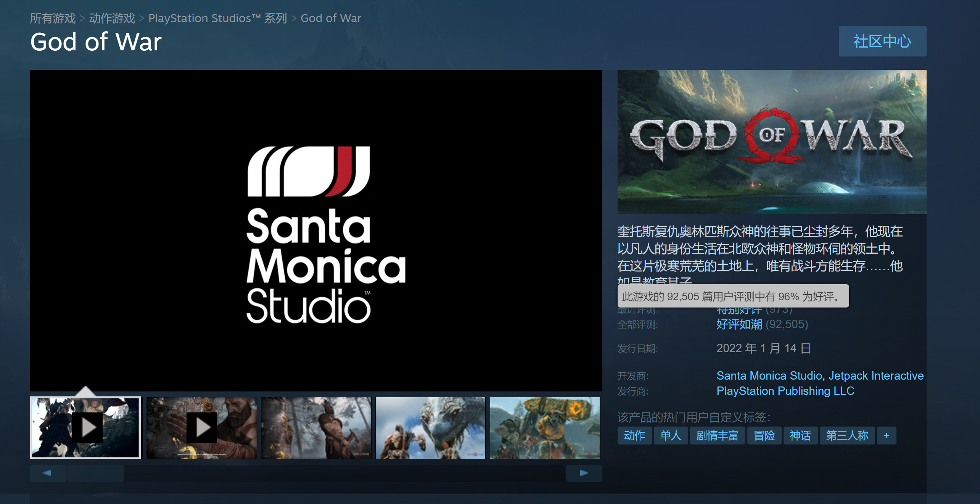Viewport: 980px width, 504px height.
Task: Open the 好评如潮 all reviews link
Action: [x=739, y=324]
